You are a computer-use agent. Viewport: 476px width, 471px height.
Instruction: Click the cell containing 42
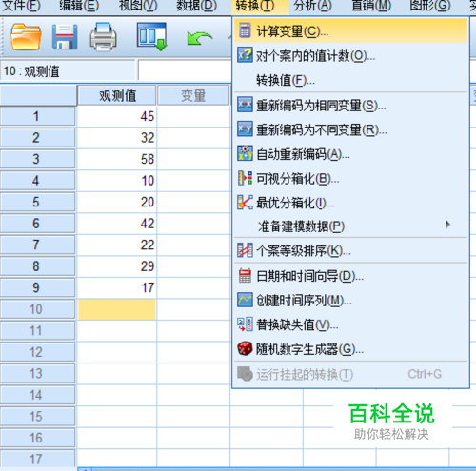(x=117, y=224)
